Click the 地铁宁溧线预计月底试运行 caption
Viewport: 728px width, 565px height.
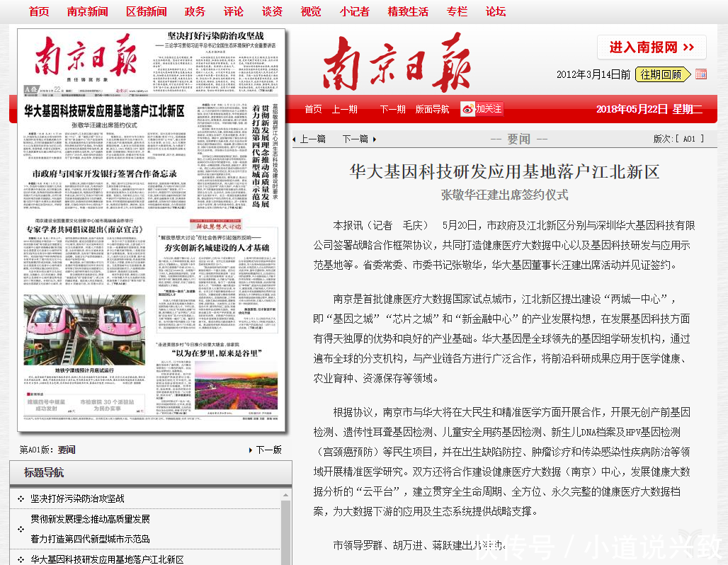[84, 370]
